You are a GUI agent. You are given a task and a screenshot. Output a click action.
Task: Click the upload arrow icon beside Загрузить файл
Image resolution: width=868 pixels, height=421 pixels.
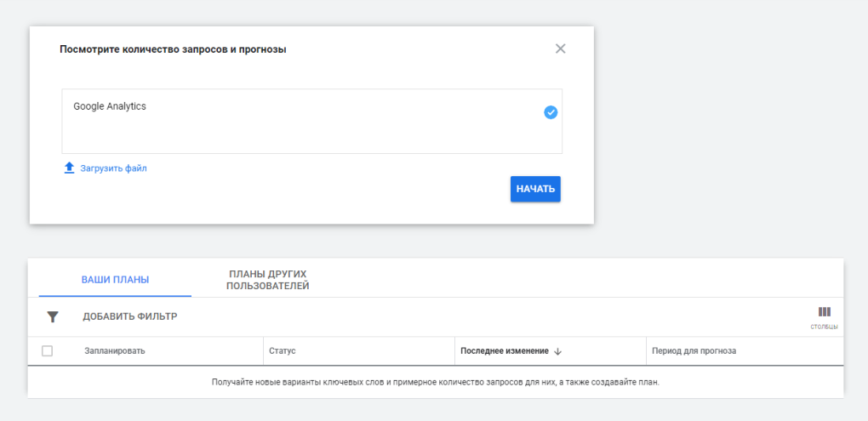[x=69, y=168]
